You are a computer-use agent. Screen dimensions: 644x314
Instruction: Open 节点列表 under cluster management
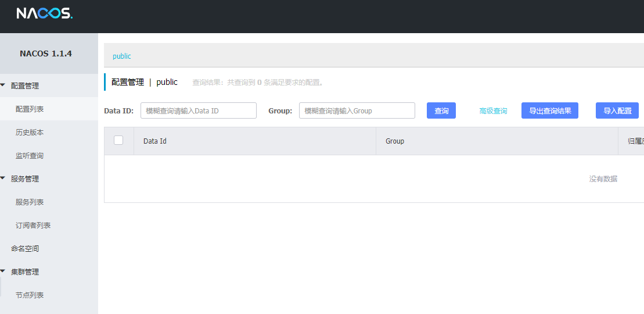pos(30,295)
